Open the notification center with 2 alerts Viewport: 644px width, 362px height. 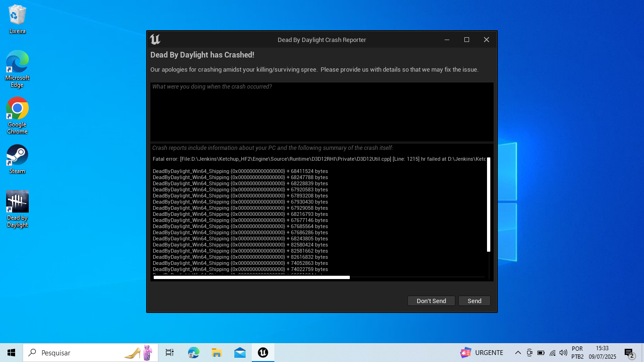(629, 353)
